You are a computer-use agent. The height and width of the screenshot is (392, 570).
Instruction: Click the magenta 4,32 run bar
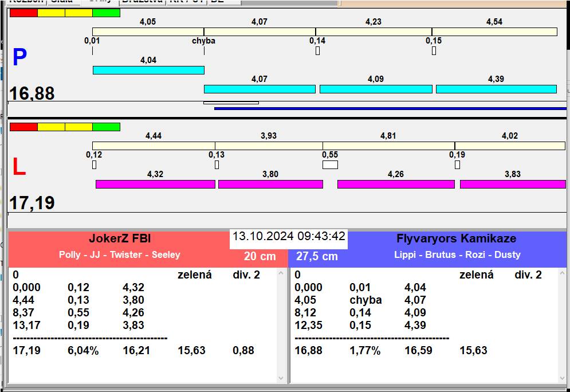point(155,184)
